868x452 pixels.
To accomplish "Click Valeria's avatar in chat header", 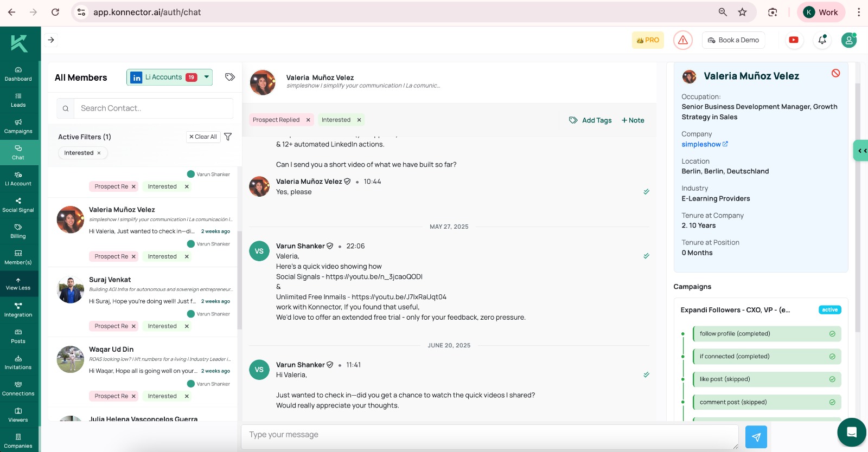I will point(263,82).
